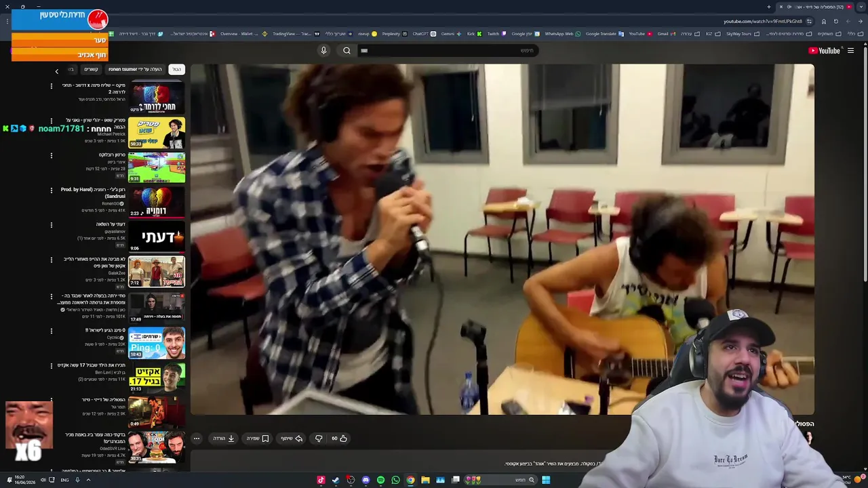
Task: Reload the page with refresh icon
Action: coord(836,21)
